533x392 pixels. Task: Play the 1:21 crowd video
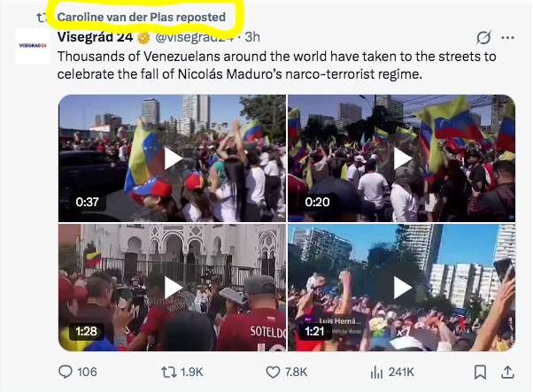coord(401,288)
